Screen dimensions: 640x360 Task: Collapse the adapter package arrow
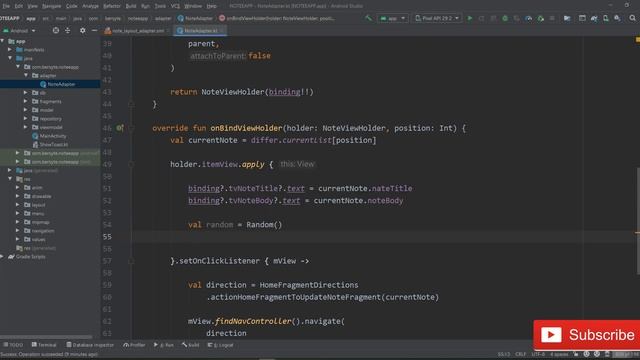(26, 76)
